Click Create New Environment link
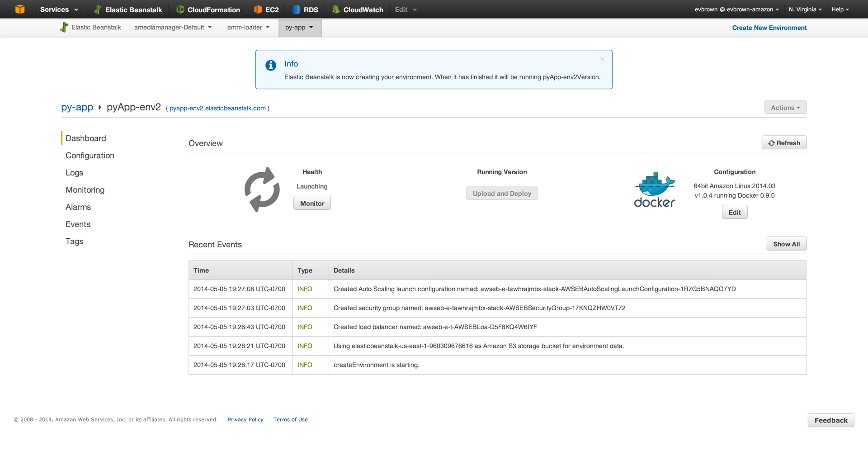This screenshot has height=468, width=868. 769,28
